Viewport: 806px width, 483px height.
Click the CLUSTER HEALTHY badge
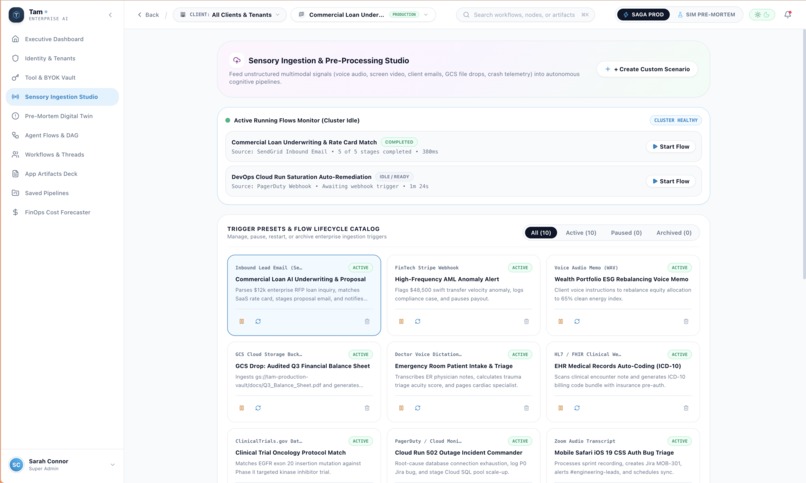coord(675,120)
